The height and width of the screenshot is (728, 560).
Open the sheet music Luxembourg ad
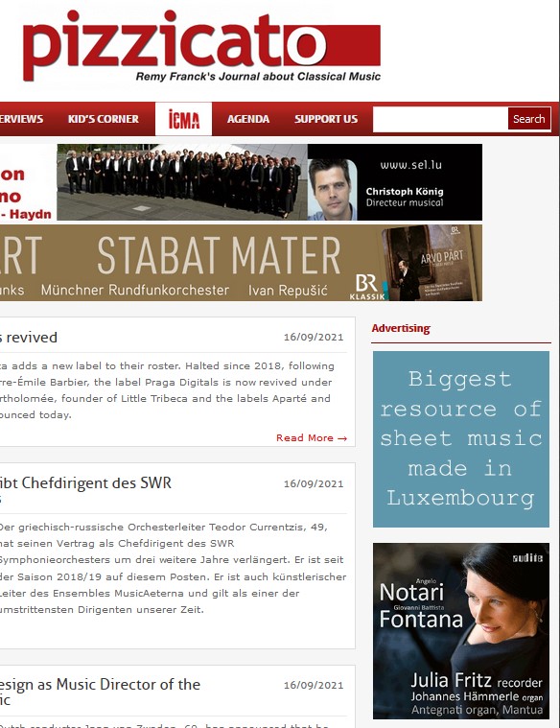coord(461,439)
